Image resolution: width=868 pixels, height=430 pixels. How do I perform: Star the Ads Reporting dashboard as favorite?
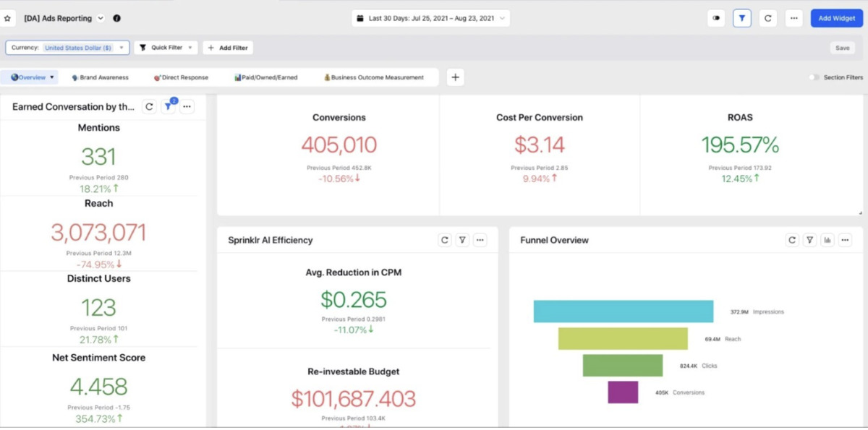click(8, 18)
